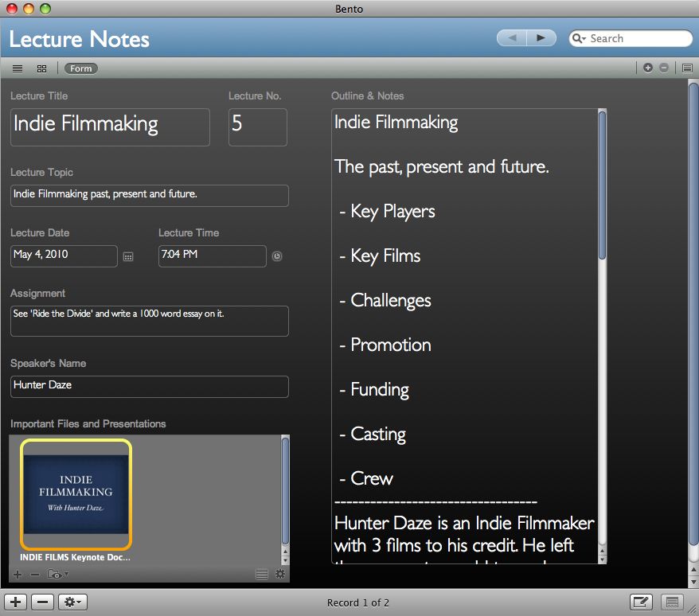Remove file from Important Files list
Viewport: 699px width, 616px height.
point(35,574)
